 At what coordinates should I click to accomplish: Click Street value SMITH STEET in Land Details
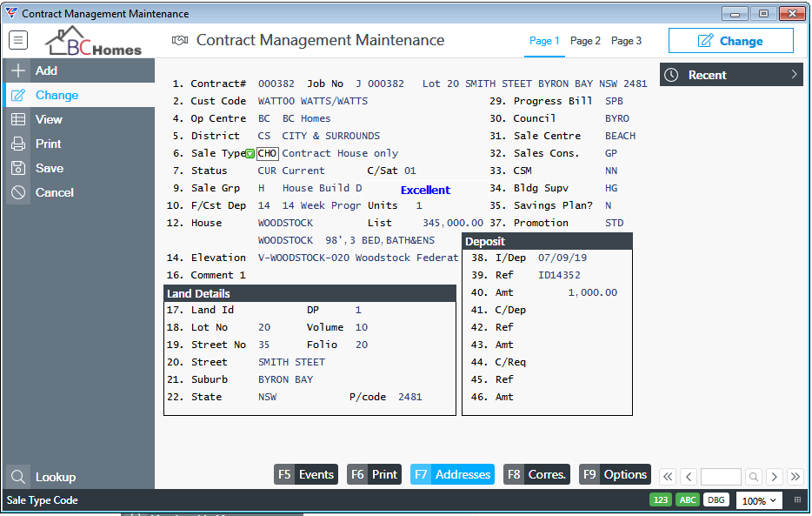[x=291, y=362]
